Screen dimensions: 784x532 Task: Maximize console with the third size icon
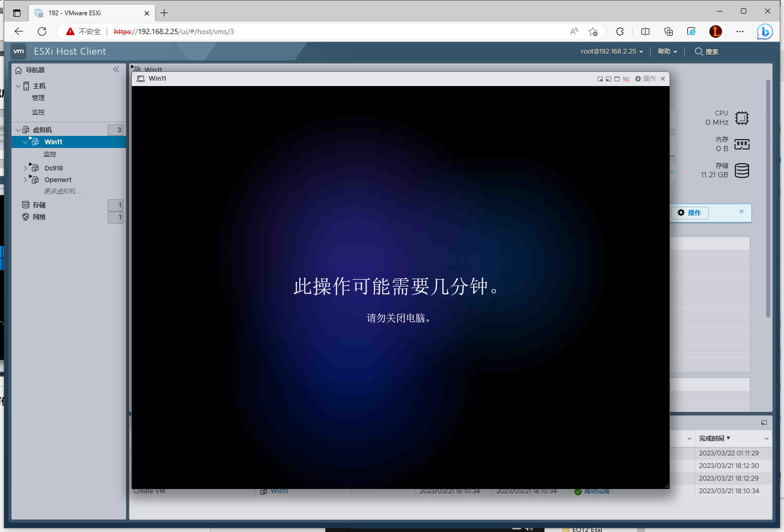coord(617,79)
